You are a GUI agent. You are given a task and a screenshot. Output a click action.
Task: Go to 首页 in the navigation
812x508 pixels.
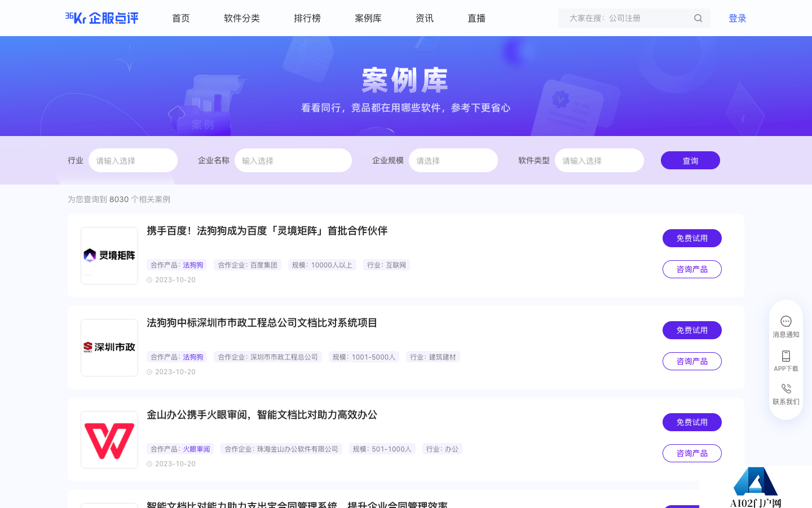(181, 18)
